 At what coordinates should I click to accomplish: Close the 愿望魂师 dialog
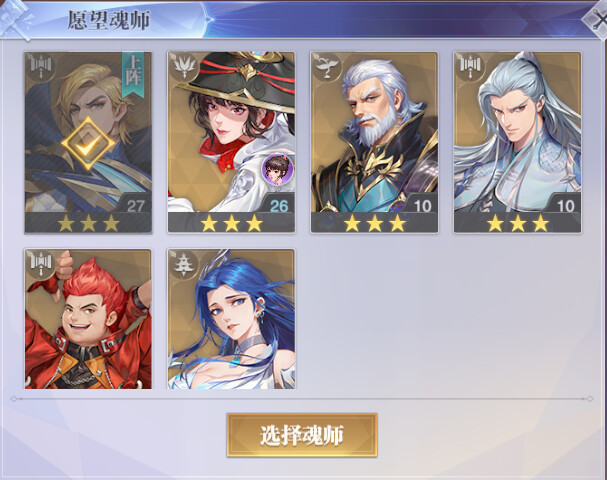click(596, 19)
